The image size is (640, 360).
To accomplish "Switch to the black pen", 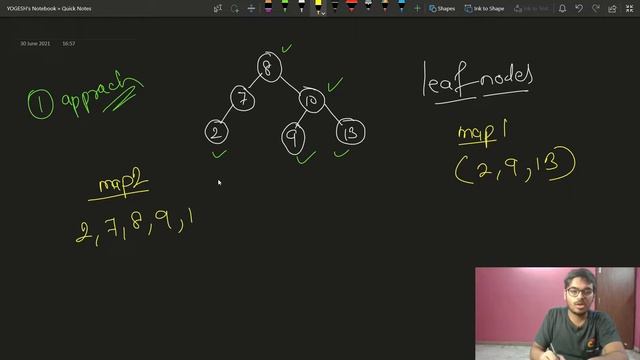I will coord(335,7).
